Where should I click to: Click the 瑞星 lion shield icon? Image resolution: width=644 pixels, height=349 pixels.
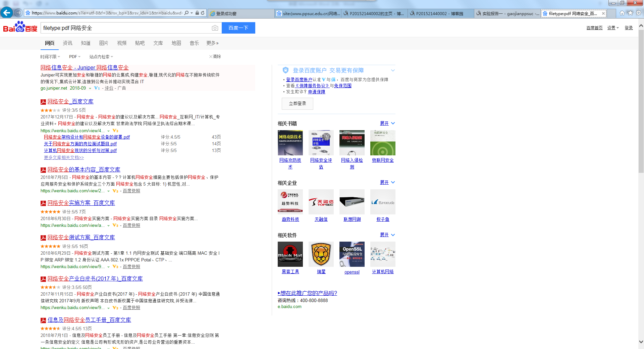pyautogui.click(x=321, y=254)
